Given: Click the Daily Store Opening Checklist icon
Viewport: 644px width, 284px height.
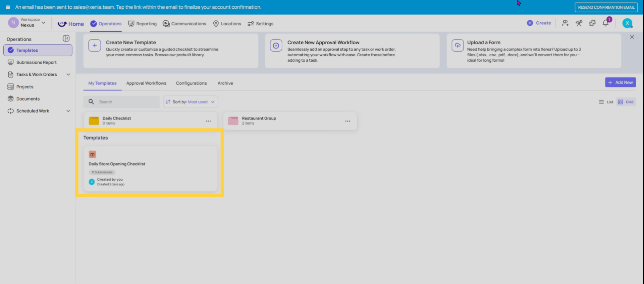Looking at the screenshot, I should 92,154.
